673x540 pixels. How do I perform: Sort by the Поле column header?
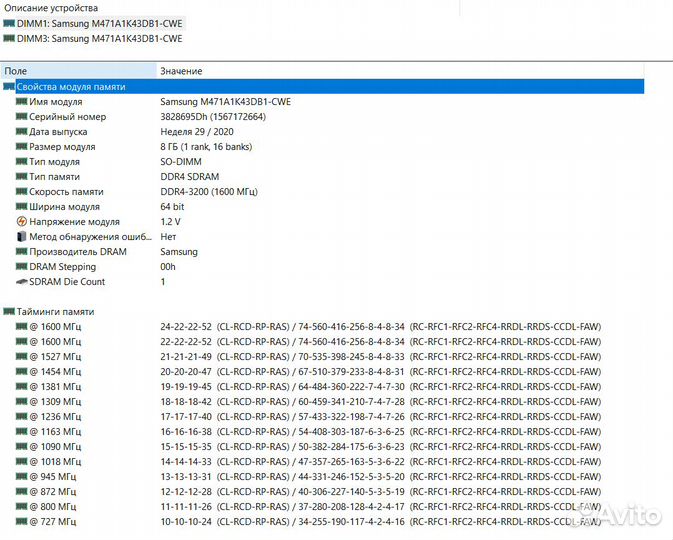pos(78,71)
